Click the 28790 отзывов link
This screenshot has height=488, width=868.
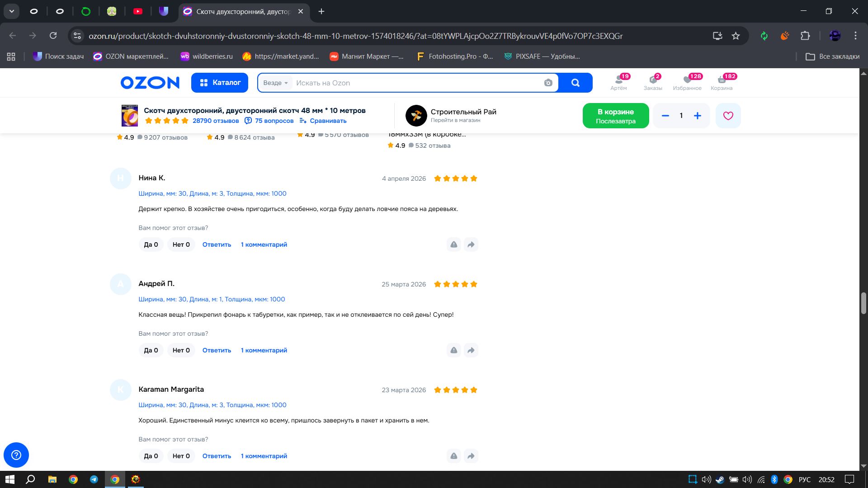(x=216, y=121)
